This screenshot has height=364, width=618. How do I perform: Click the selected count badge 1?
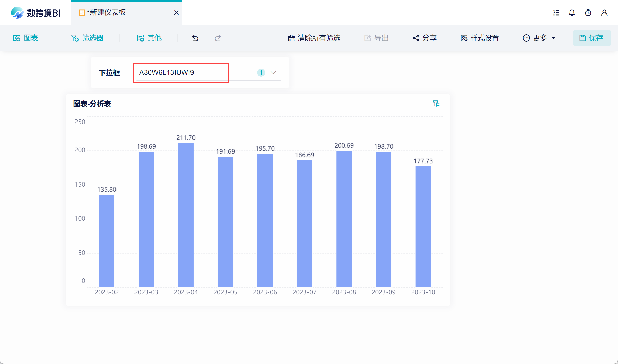(x=261, y=73)
